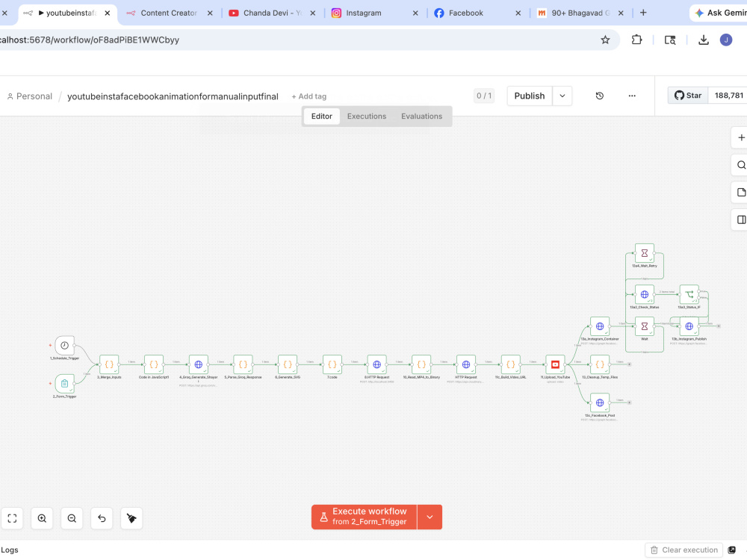
Task: Reset the canvas zoom level
Action: tap(102, 518)
